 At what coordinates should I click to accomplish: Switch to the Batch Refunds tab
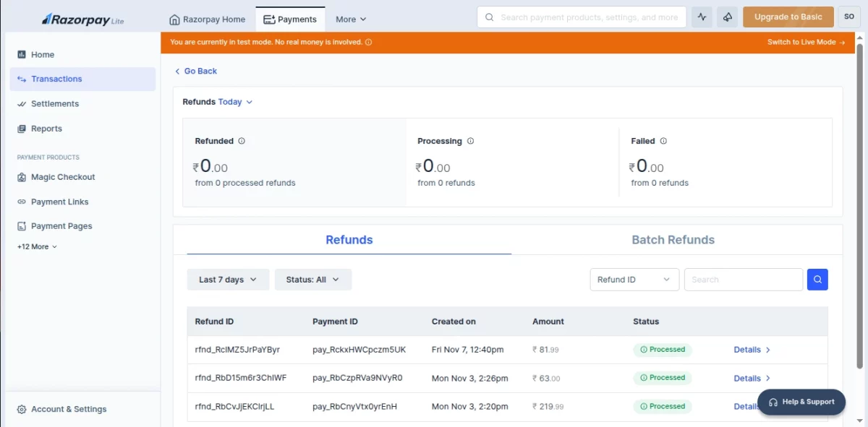[673, 239]
